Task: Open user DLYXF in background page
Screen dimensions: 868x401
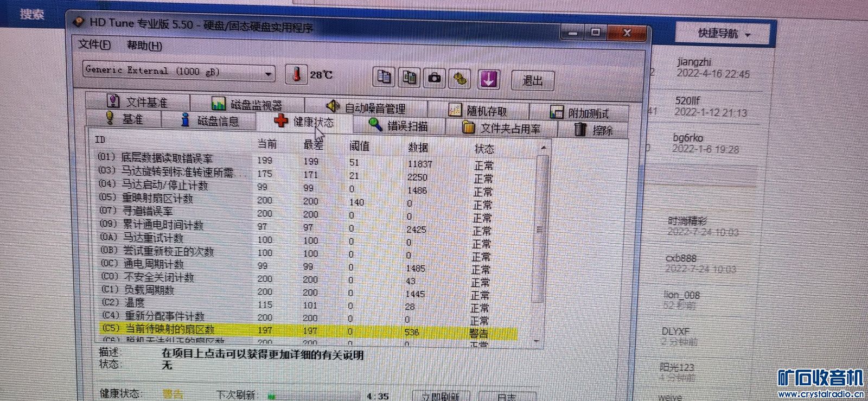Action: coord(675,331)
